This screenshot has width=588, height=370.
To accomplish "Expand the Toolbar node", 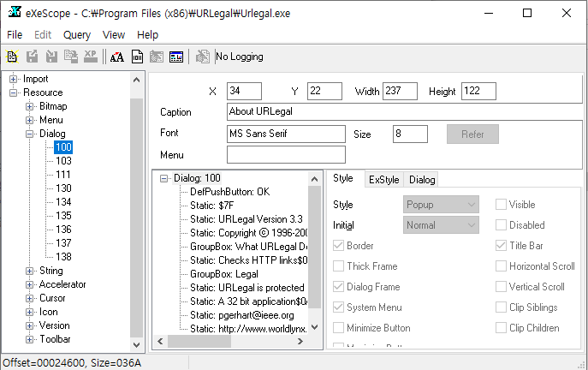I will click(x=30, y=340).
